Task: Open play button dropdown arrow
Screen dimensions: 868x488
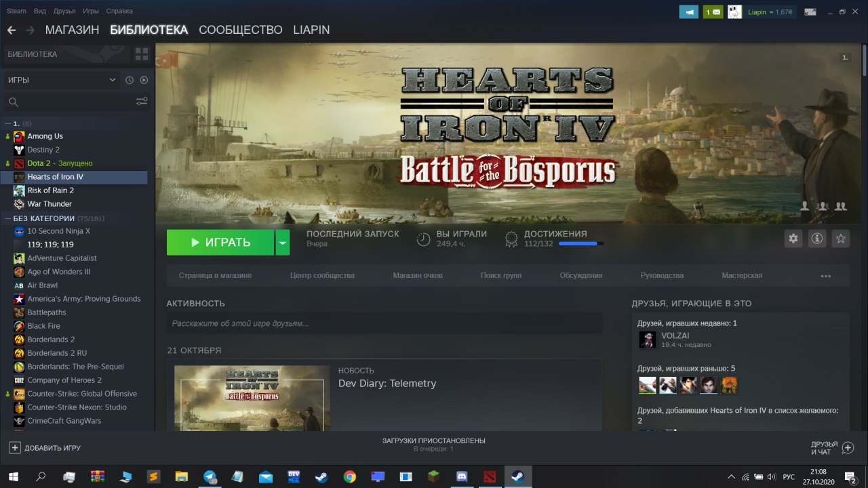Action: [x=283, y=242]
